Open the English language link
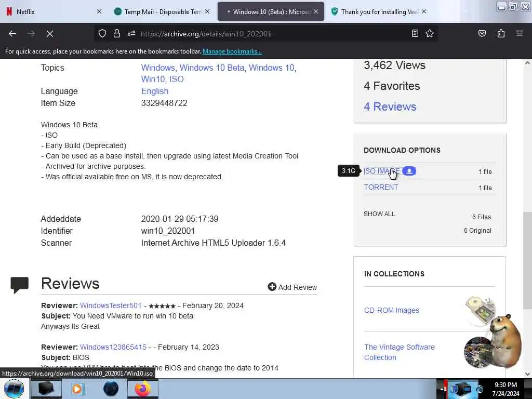Viewport: 532px width, 399px height. 155,91
